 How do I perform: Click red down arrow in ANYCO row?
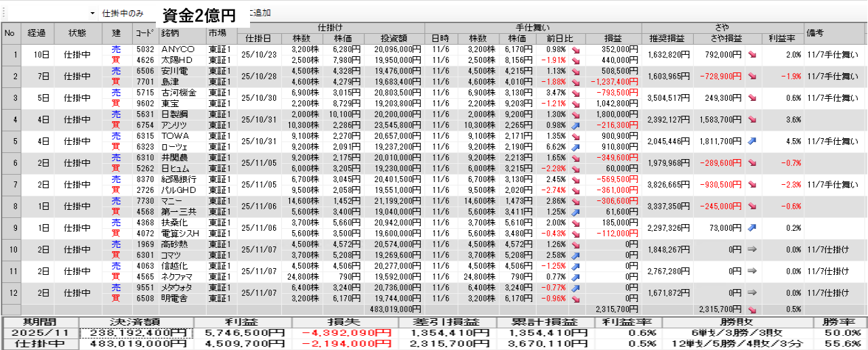click(575, 50)
